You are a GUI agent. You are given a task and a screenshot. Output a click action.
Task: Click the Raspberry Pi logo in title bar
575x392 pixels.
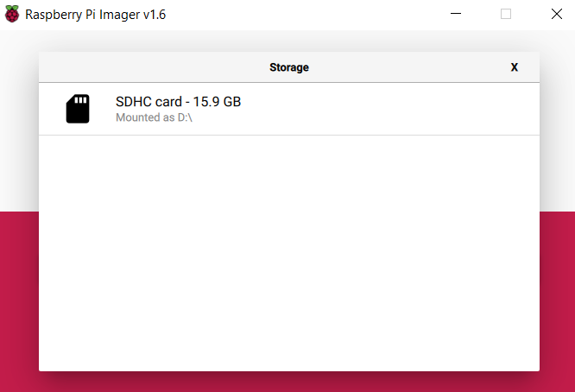(12, 15)
